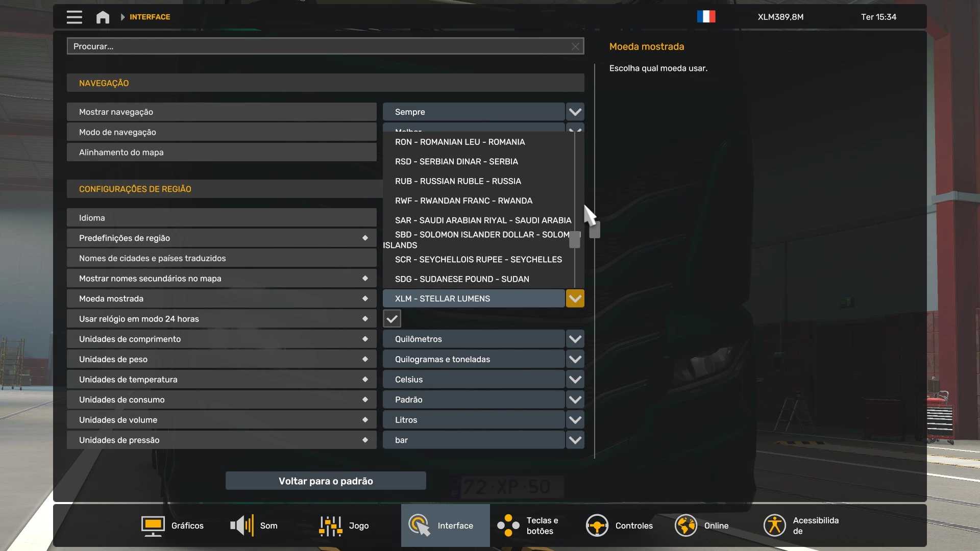Select SCR - Seychellois Rupee option
The image size is (980, 551).
[478, 259]
